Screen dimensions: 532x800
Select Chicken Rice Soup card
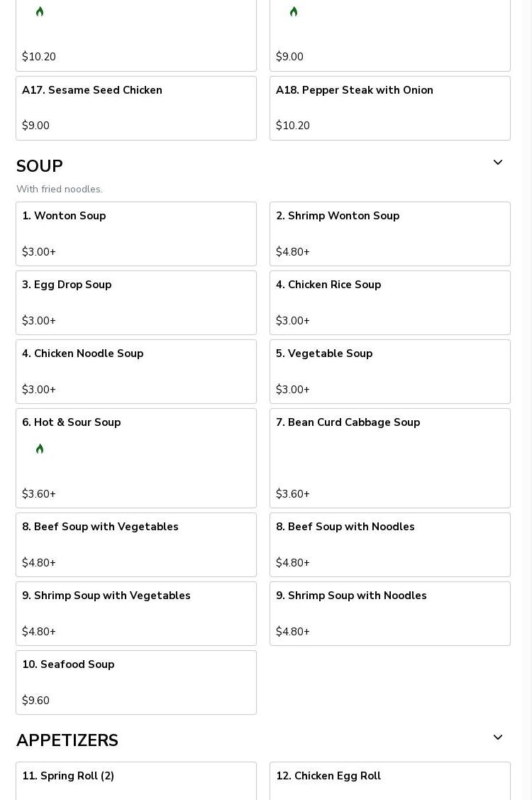(390, 302)
